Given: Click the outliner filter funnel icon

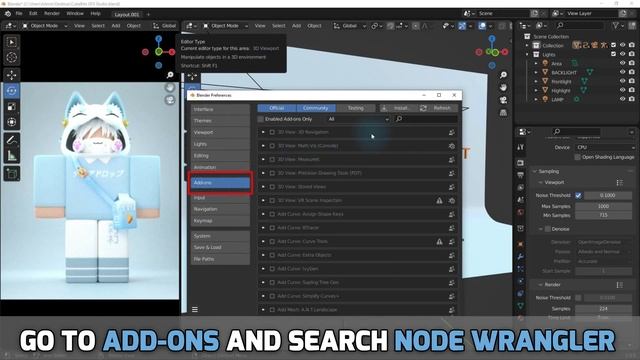Looking at the screenshot, I should (x=616, y=25).
